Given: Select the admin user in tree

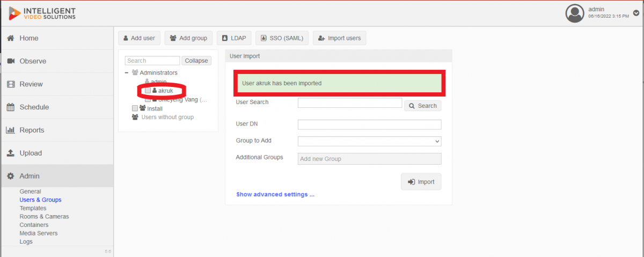Looking at the screenshot, I should 158,81.
